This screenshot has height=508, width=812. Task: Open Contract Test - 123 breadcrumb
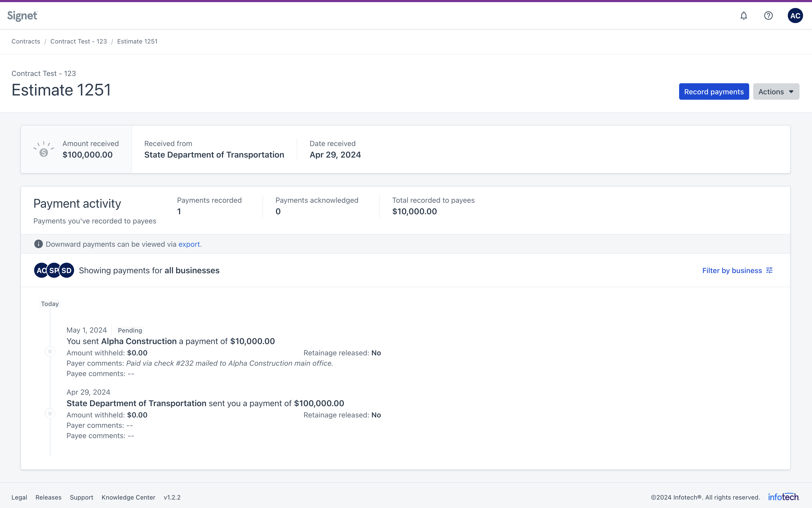click(78, 41)
